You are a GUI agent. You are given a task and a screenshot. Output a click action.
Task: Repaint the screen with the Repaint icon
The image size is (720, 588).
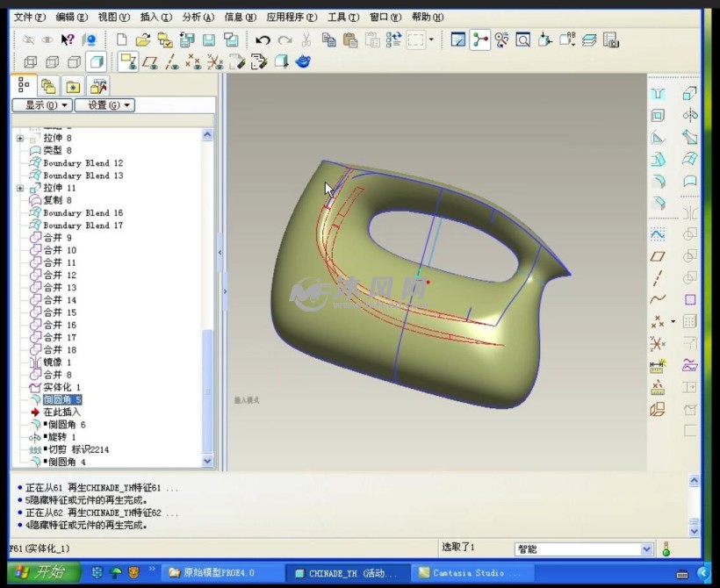457,40
